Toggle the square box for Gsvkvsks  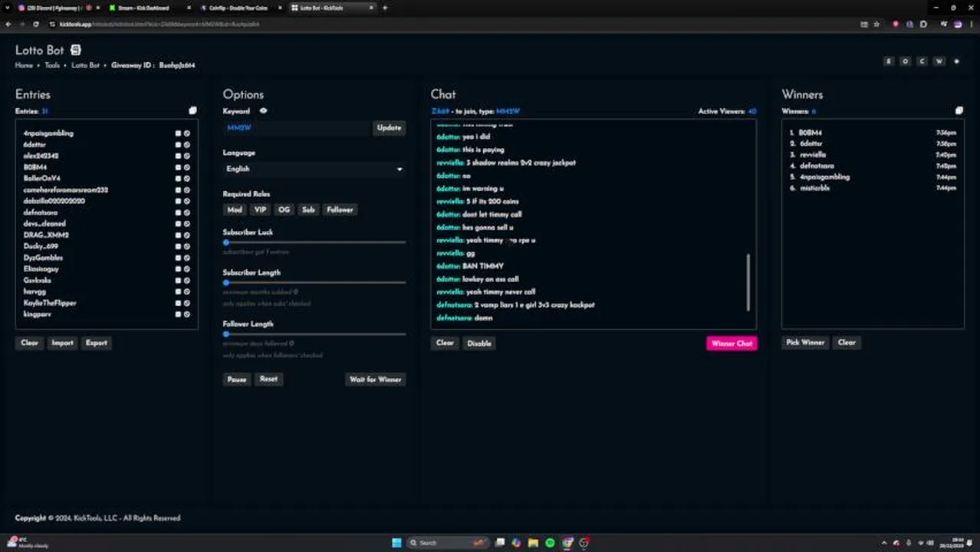coord(178,281)
